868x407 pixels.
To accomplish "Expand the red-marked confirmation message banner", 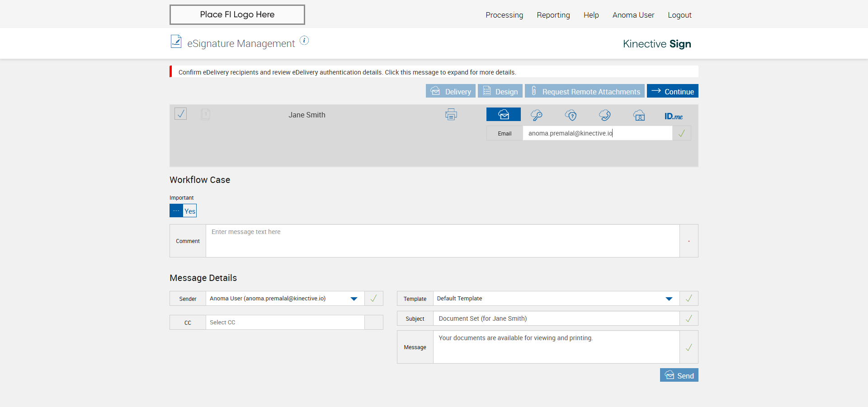I will pyautogui.click(x=347, y=72).
